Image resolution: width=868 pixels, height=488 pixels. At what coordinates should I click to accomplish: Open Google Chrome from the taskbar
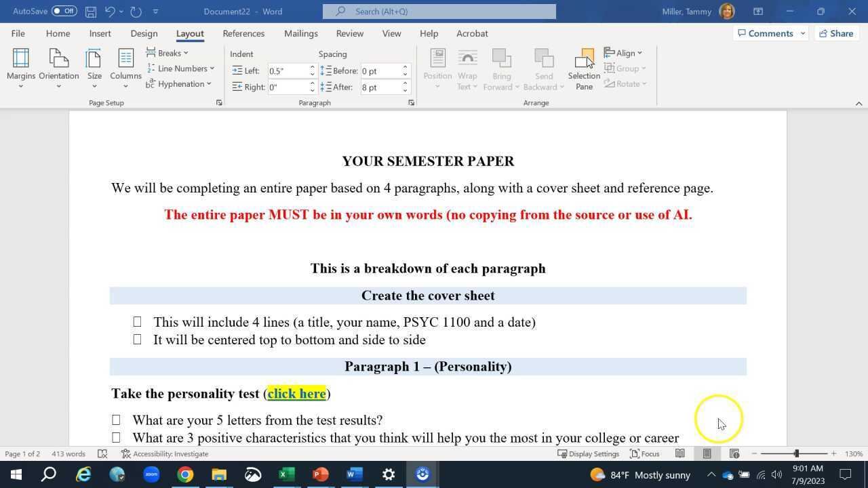tap(184, 474)
